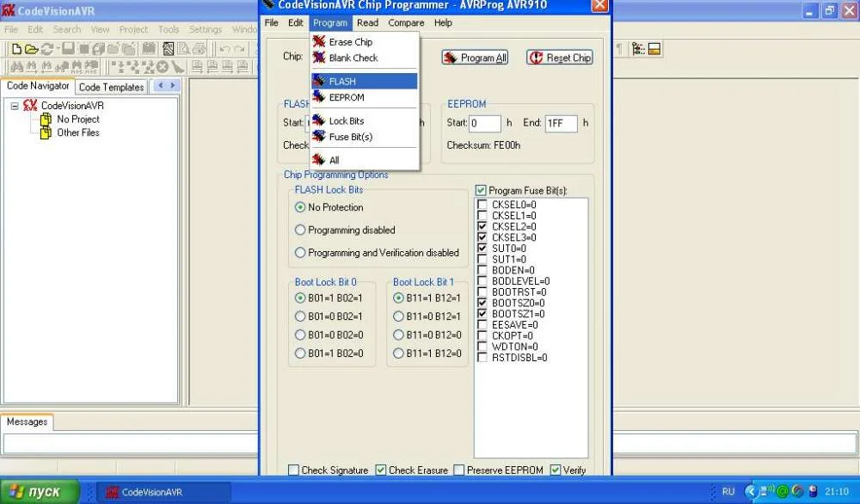Select the B01=0 B02=0 boot lock option
Image resolution: width=860 pixels, height=504 pixels.
coord(300,335)
